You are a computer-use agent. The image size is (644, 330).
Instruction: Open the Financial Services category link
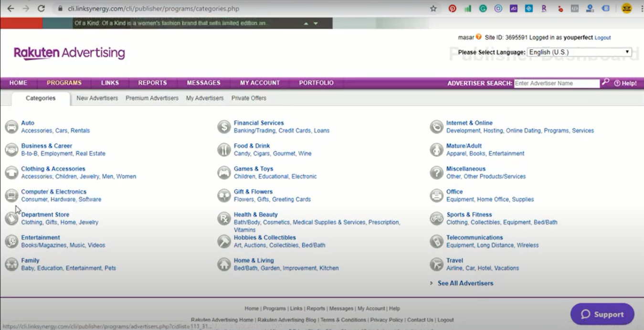click(x=259, y=123)
